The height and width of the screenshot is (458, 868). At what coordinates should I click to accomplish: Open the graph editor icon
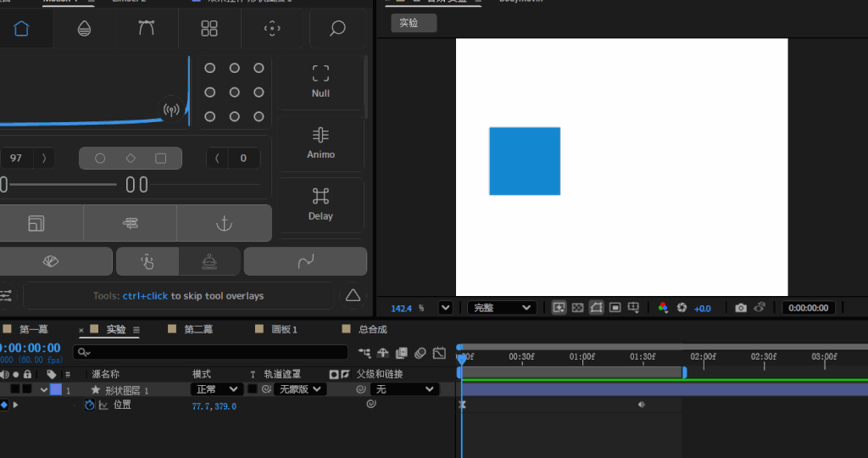click(x=439, y=353)
